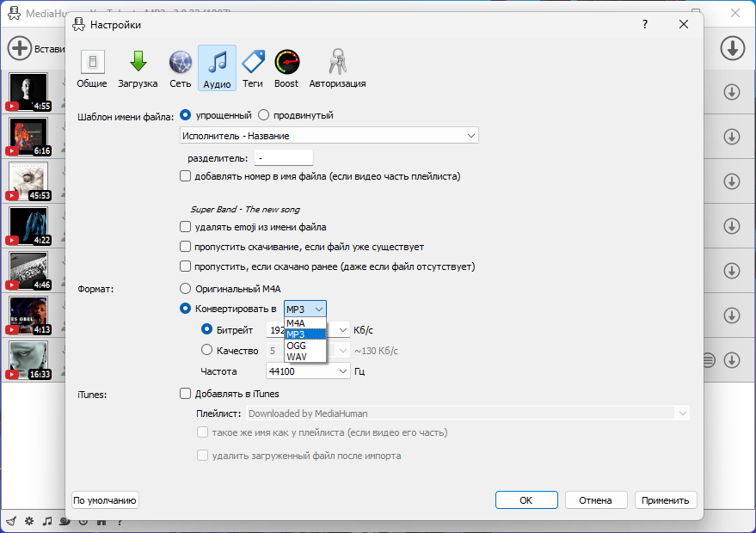Image resolution: width=756 pixels, height=533 pixels.
Task: Click the gear settings icon in status bar
Action: [29, 522]
